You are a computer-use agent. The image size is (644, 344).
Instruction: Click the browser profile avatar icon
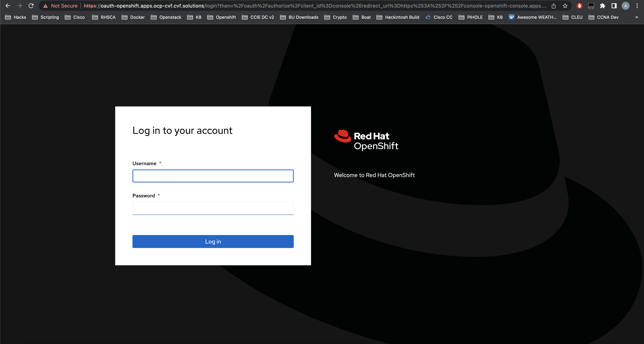click(x=625, y=6)
